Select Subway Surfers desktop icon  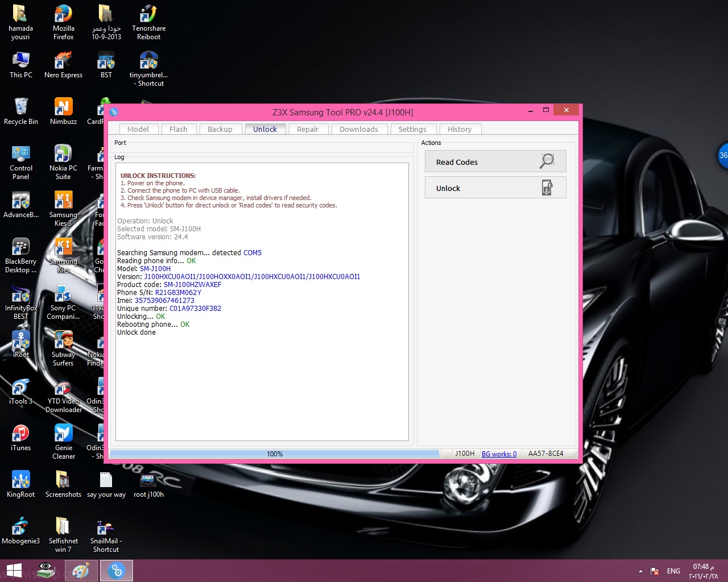pos(64,348)
